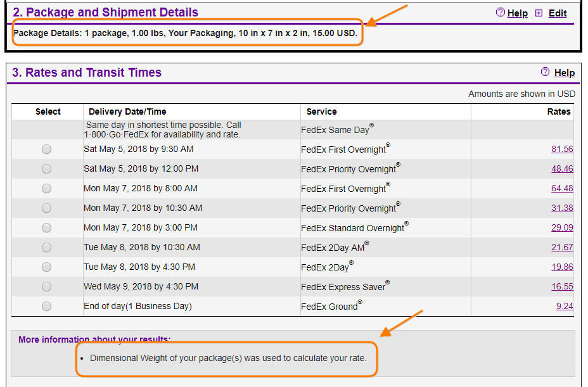Image resolution: width=588 pixels, height=387 pixels.
Task: Click the 48.46 Priority Overnight rate
Action: (x=561, y=168)
